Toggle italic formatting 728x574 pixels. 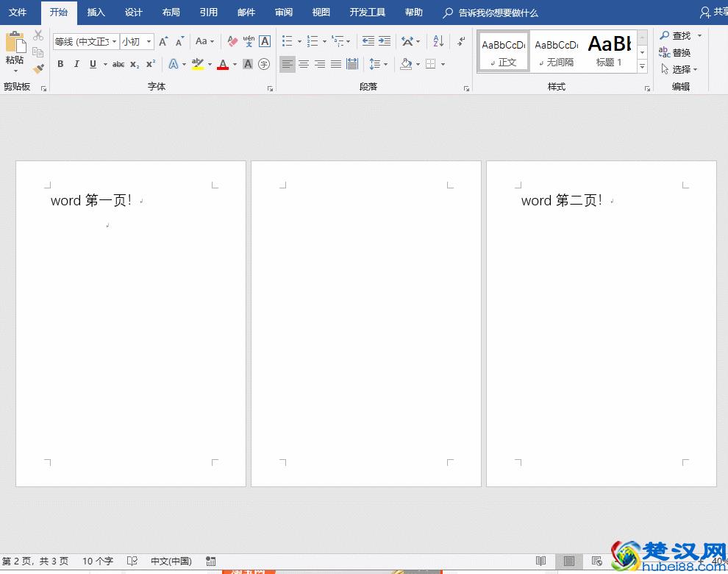click(x=76, y=65)
